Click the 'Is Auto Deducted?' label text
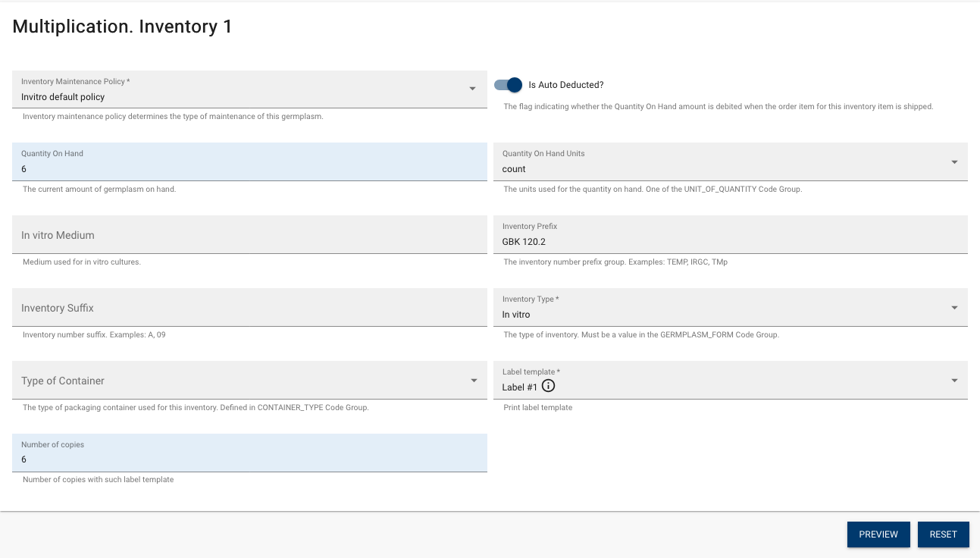 pos(566,85)
